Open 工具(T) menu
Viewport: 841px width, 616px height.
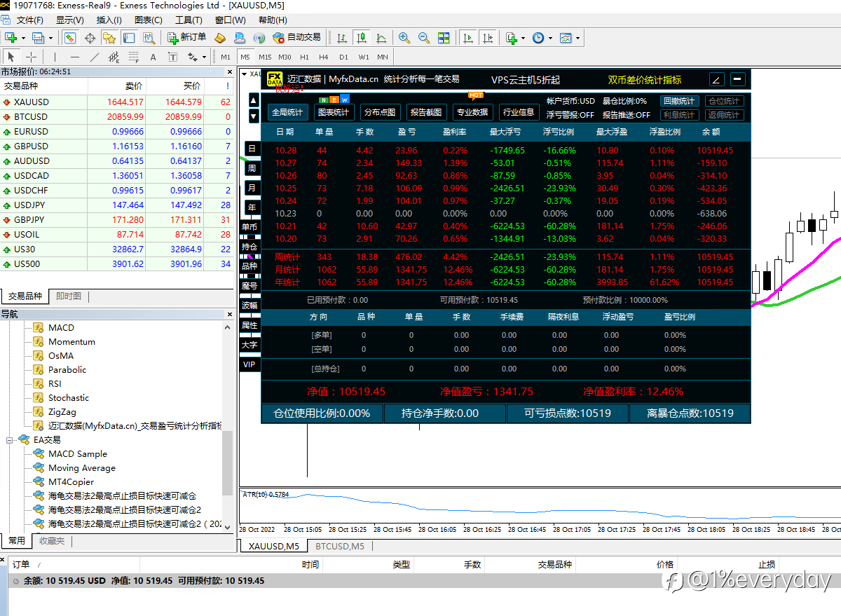pos(189,20)
